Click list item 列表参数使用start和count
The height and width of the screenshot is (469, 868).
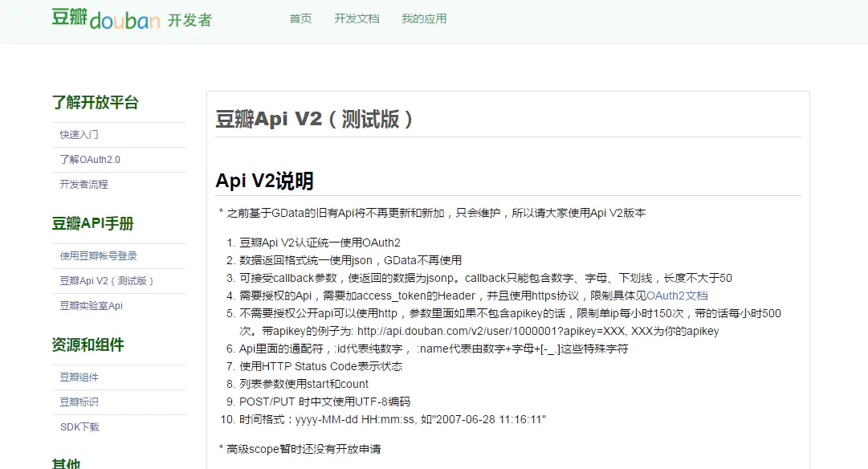[x=304, y=385]
